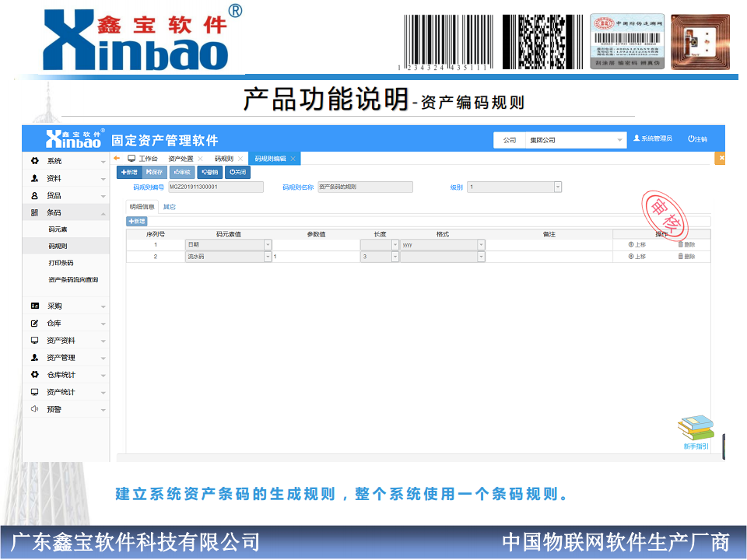Screen dimensions: 747x560
Task: Expand the 采购 sidebar menu
Action: [x=66, y=306]
